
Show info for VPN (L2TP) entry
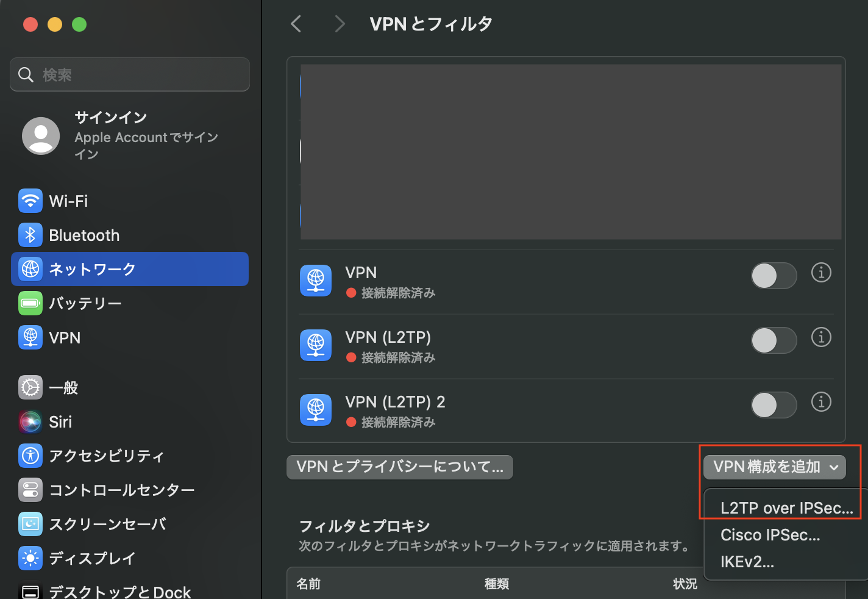[x=821, y=337]
